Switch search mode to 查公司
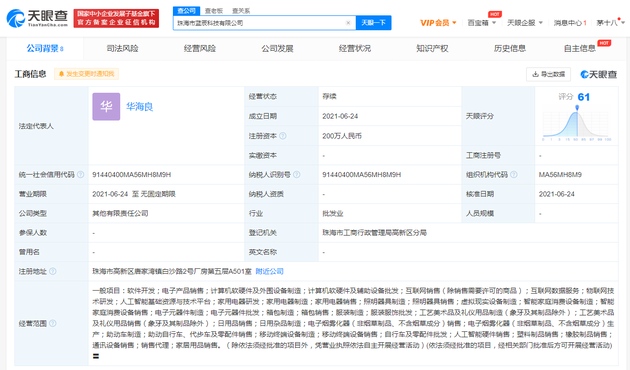This screenshot has width=630, height=370. [x=186, y=11]
